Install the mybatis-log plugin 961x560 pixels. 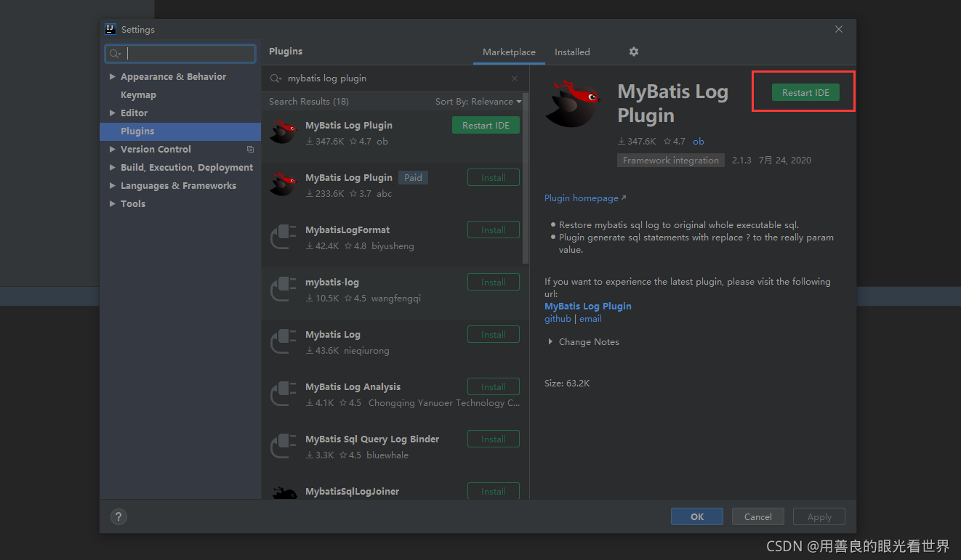click(x=493, y=282)
